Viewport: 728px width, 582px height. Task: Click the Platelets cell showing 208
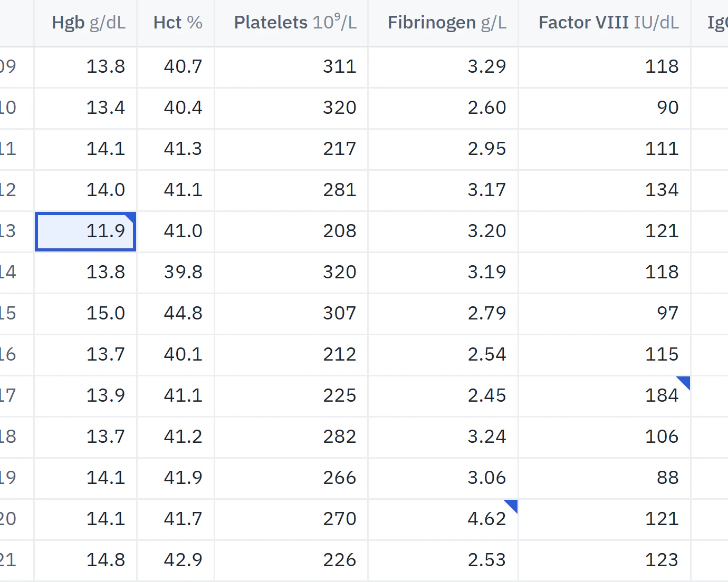[x=291, y=231]
